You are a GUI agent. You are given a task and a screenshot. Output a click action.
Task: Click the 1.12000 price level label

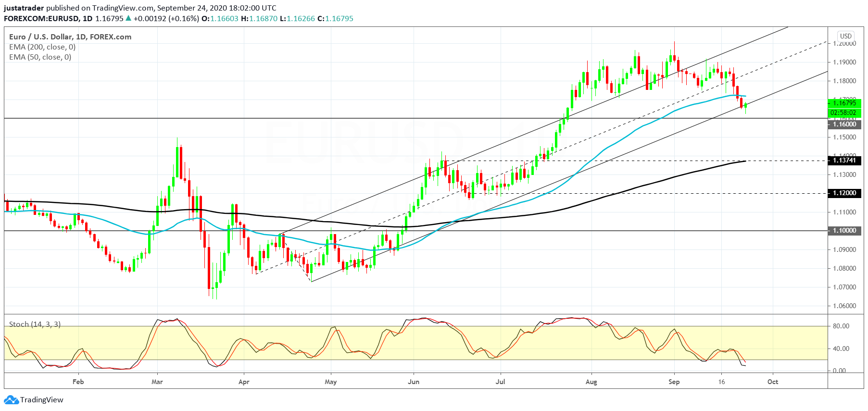point(844,193)
